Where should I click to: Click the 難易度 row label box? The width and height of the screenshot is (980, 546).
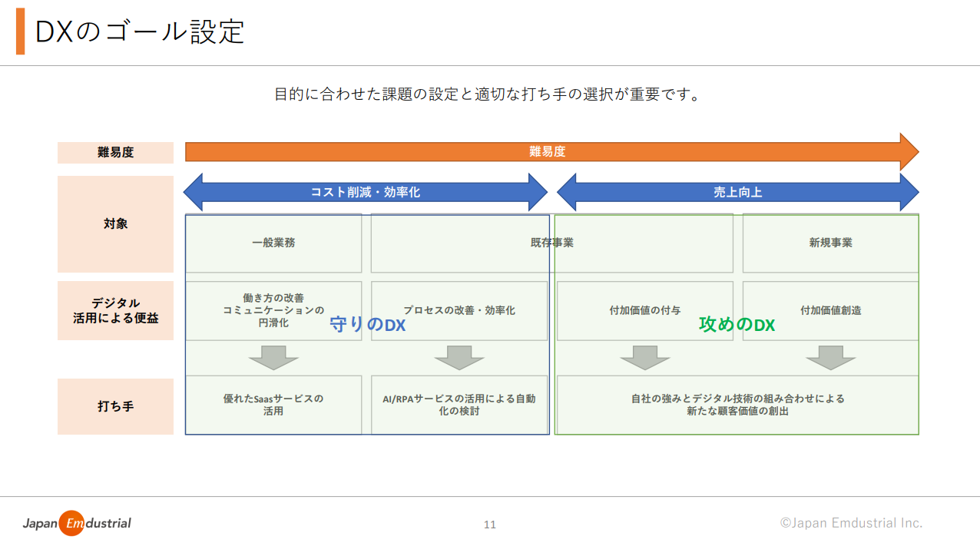[x=116, y=152]
